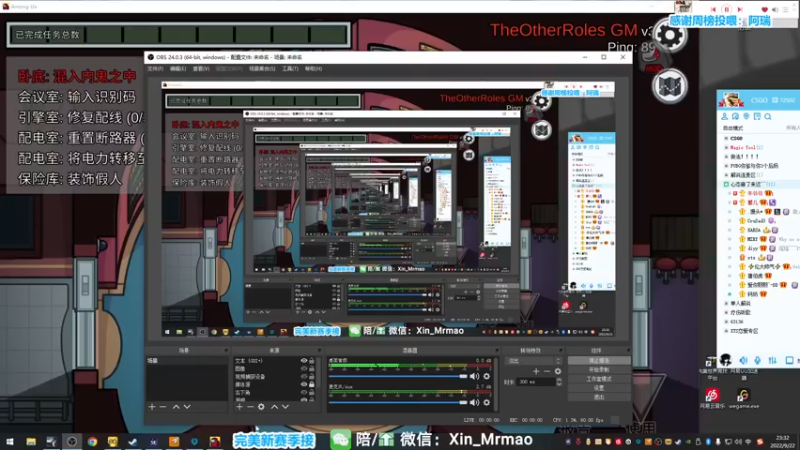Click 工作室模式 studio mode button
Viewport: 800px width, 450px height.
click(x=599, y=379)
